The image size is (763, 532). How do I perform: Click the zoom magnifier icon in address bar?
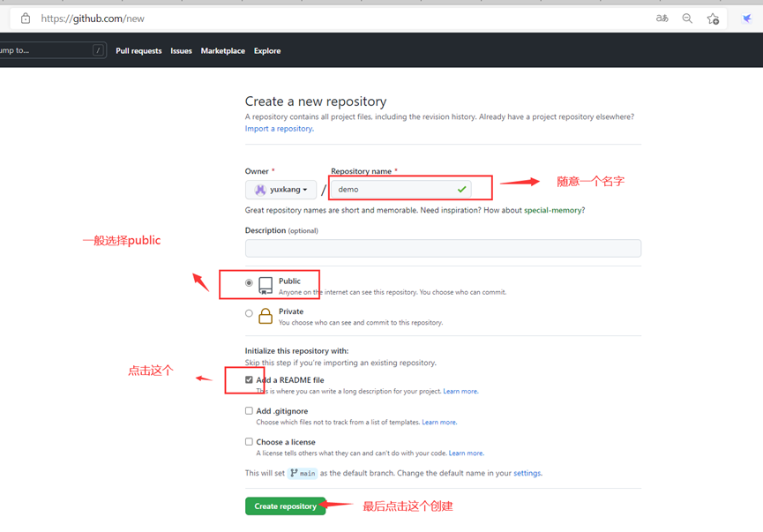[687, 19]
